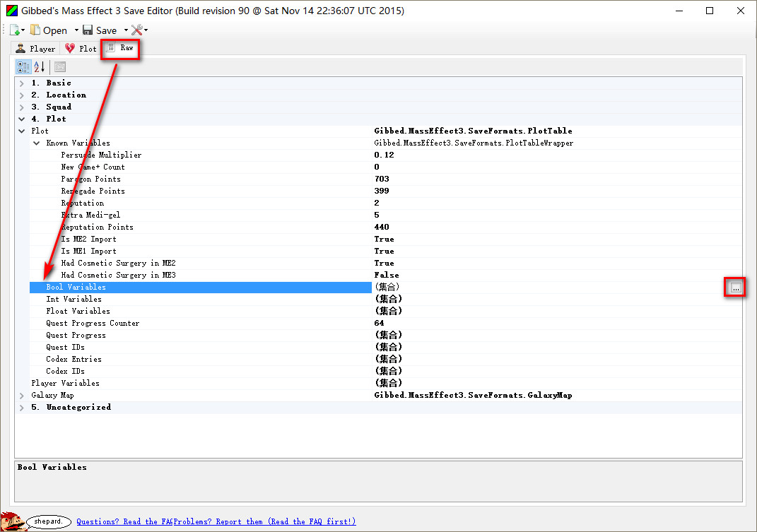The width and height of the screenshot is (757, 532).
Task: Click the shepard. speech bubble
Action: [49, 521]
